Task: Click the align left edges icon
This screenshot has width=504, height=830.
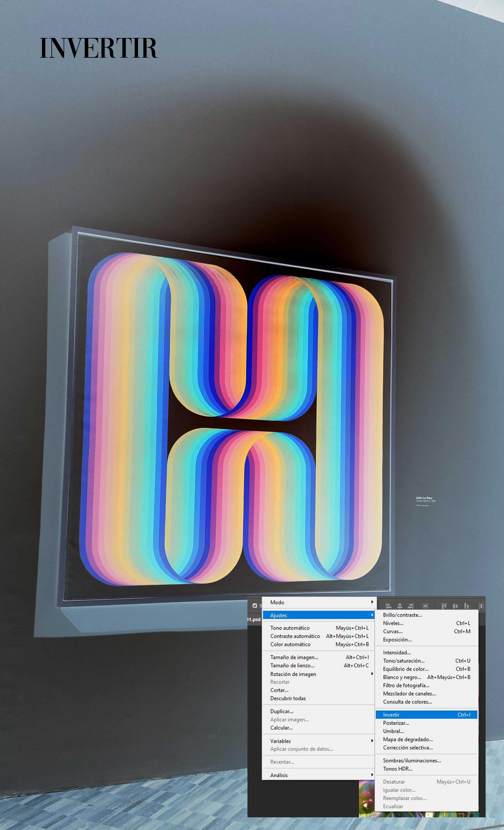Action: coord(388,606)
